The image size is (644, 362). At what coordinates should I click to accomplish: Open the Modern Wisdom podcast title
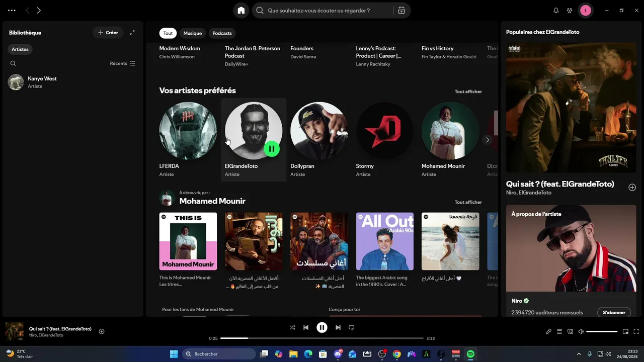(180, 48)
